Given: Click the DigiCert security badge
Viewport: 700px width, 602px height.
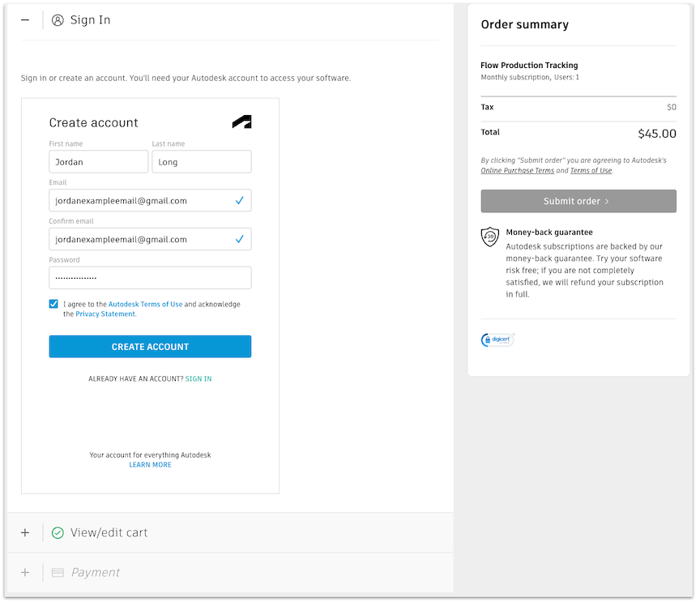Looking at the screenshot, I should pyautogui.click(x=497, y=339).
